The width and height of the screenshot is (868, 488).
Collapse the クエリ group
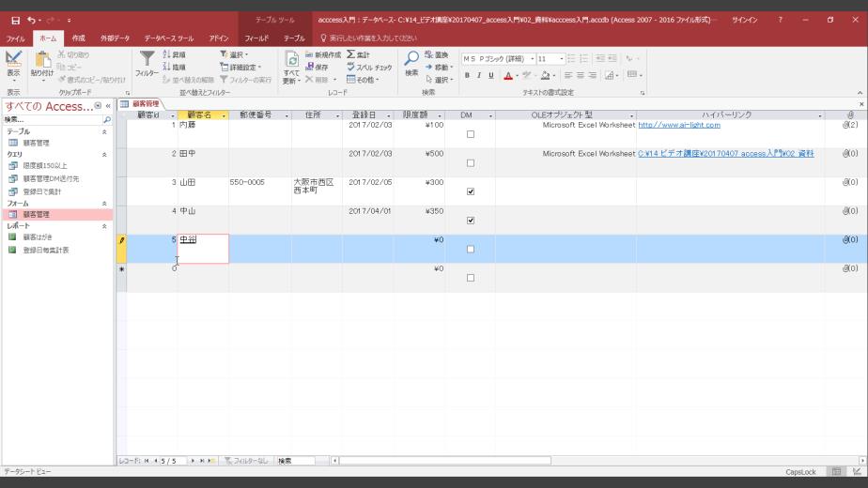click(x=104, y=154)
